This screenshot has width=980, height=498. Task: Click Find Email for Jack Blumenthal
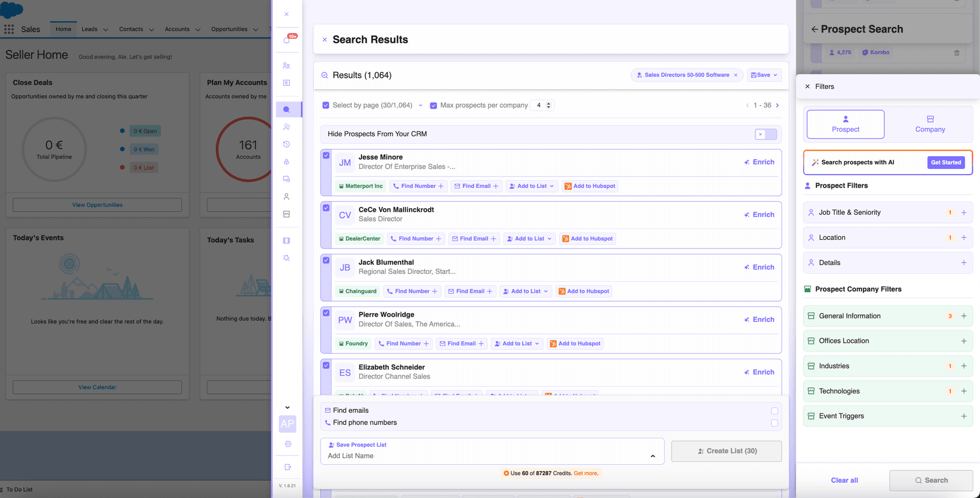[x=470, y=291]
